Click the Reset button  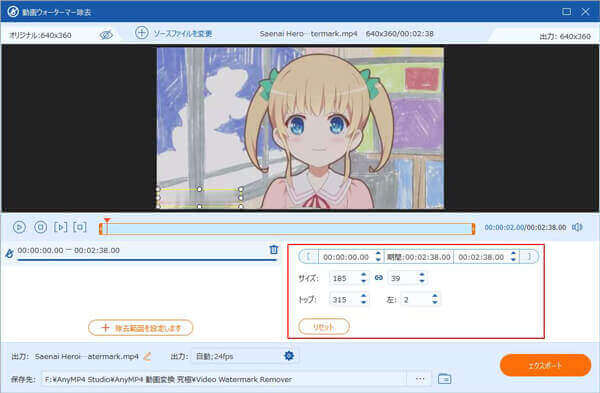click(x=324, y=327)
